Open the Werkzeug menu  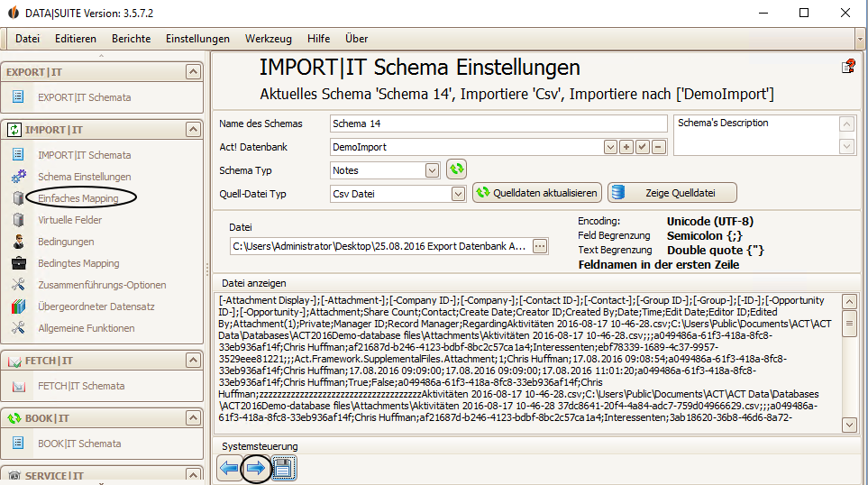[x=269, y=39]
